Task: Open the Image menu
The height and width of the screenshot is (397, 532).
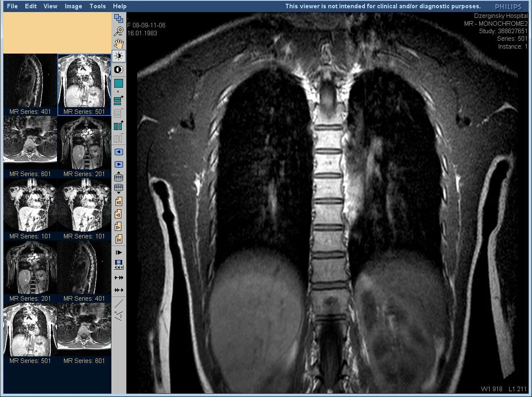Action: (73, 6)
